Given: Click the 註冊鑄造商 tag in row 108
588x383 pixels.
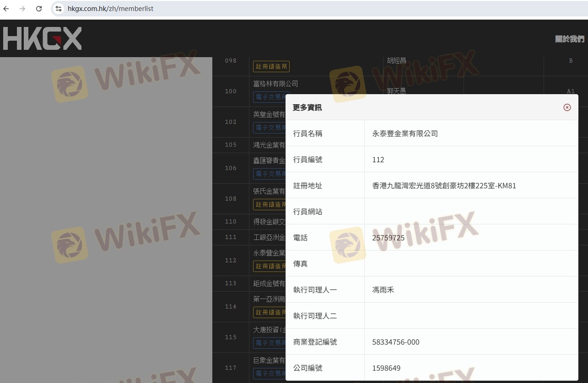Looking at the screenshot, I should click(x=270, y=204).
